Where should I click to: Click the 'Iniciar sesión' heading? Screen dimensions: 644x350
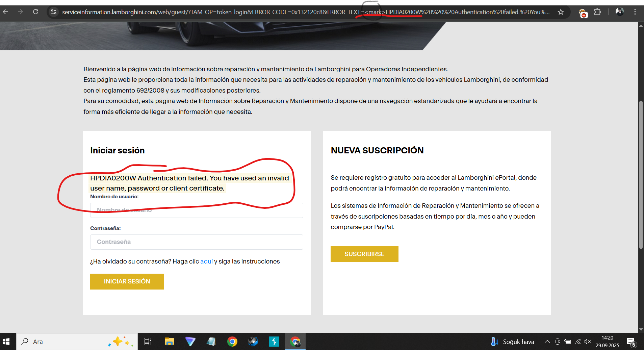click(x=117, y=150)
